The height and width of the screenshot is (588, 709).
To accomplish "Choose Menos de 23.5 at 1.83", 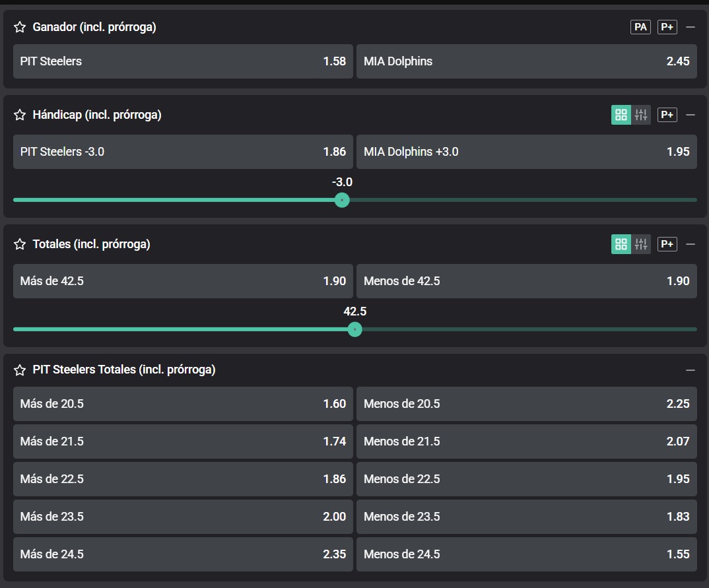I will point(526,517).
